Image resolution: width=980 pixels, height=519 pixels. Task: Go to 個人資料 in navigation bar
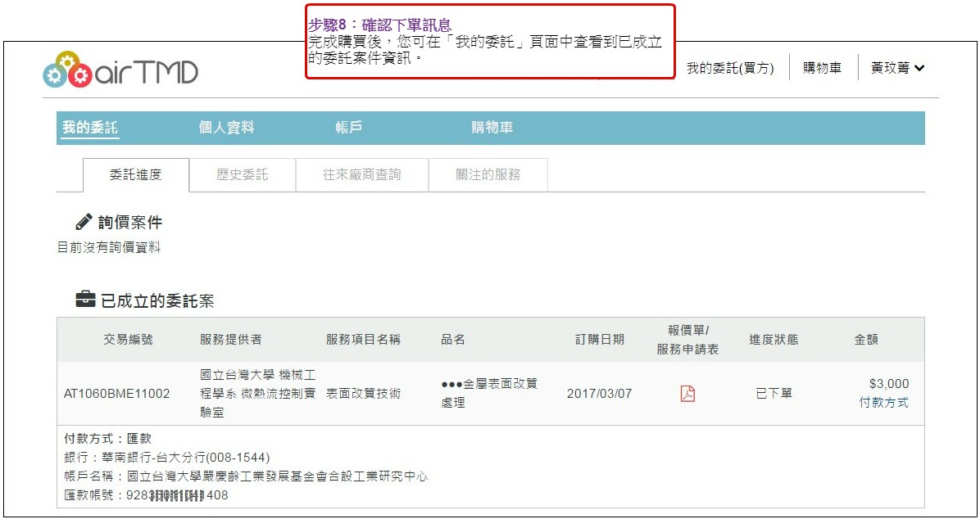click(226, 128)
